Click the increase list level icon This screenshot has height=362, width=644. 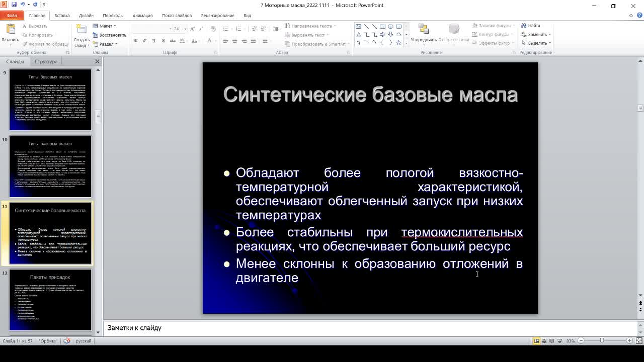point(264,29)
